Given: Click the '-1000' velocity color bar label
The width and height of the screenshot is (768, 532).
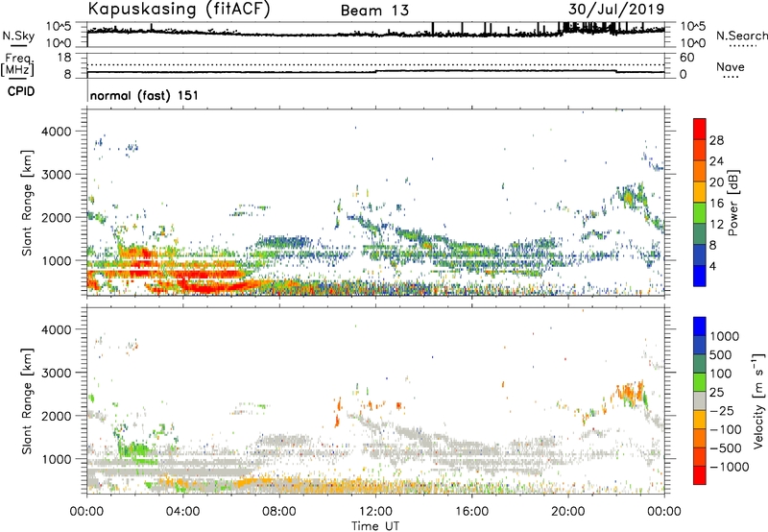Looking at the screenshot, I should pyautogui.click(x=730, y=467).
